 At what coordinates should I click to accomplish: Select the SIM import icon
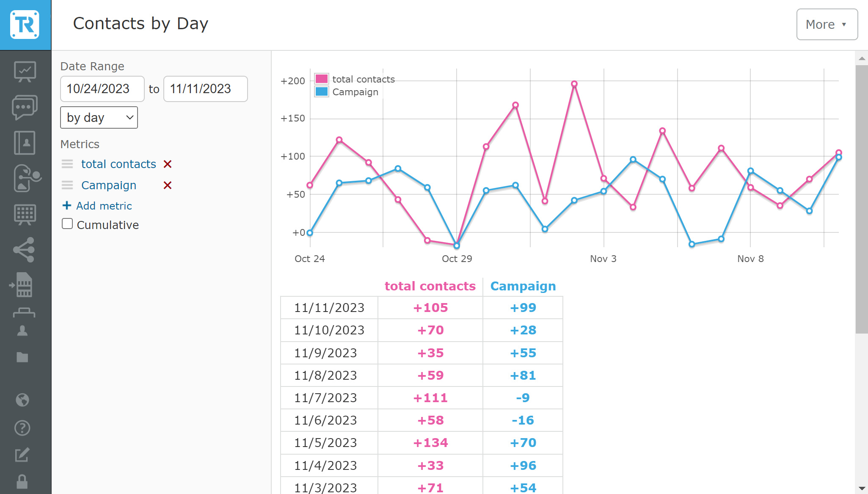pos(25,285)
